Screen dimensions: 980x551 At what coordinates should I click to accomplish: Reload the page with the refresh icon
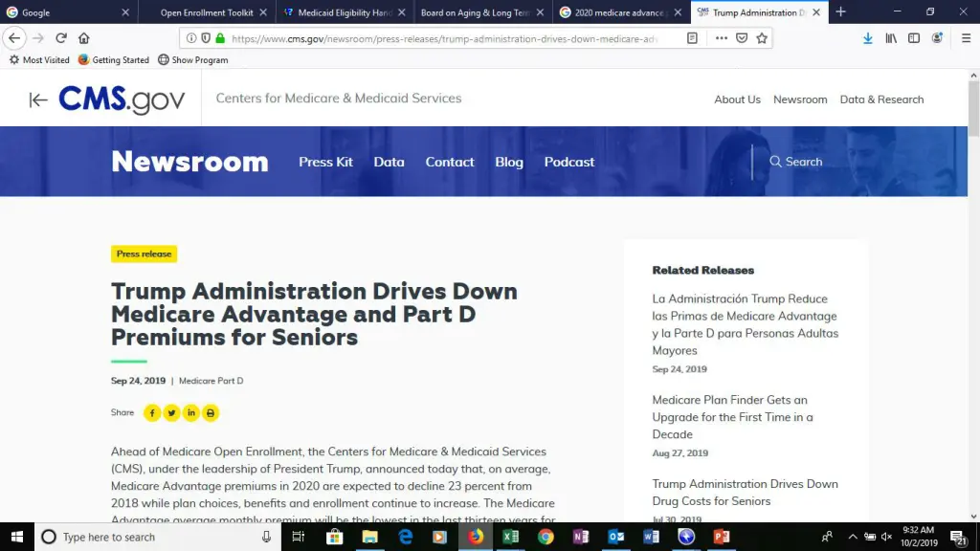tap(60, 38)
